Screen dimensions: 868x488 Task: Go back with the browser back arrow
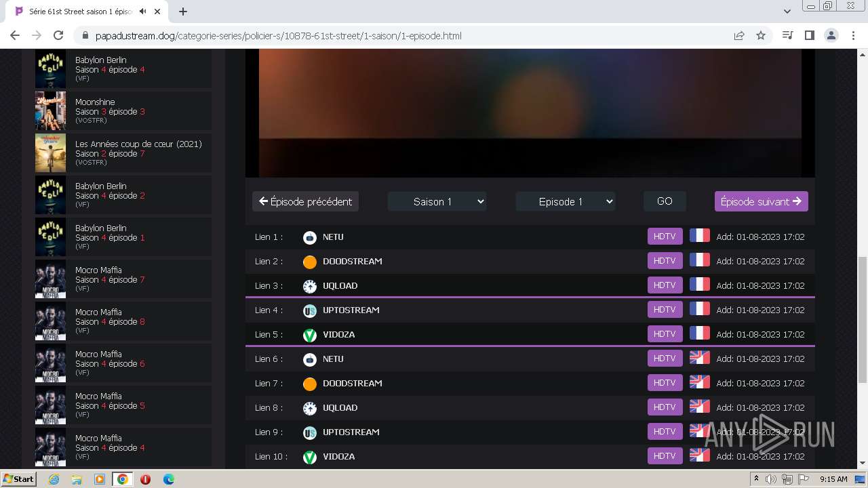click(x=15, y=35)
